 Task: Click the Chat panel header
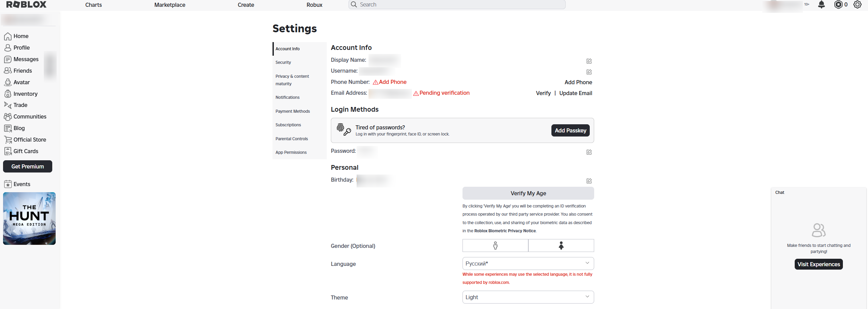818,193
